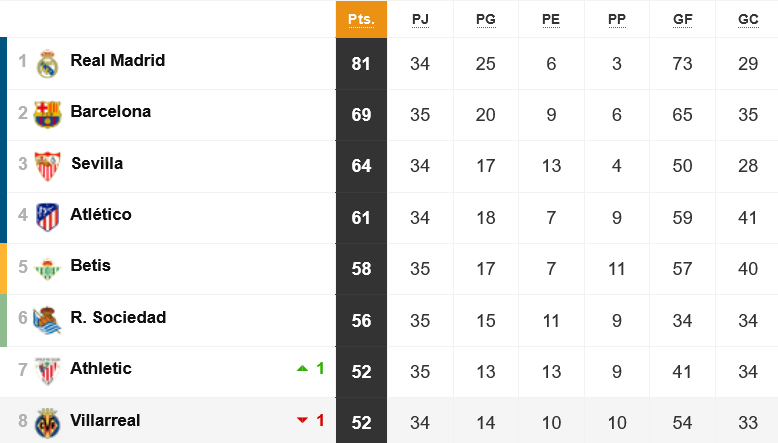Go to the Sevilla team page

point(97,163)
